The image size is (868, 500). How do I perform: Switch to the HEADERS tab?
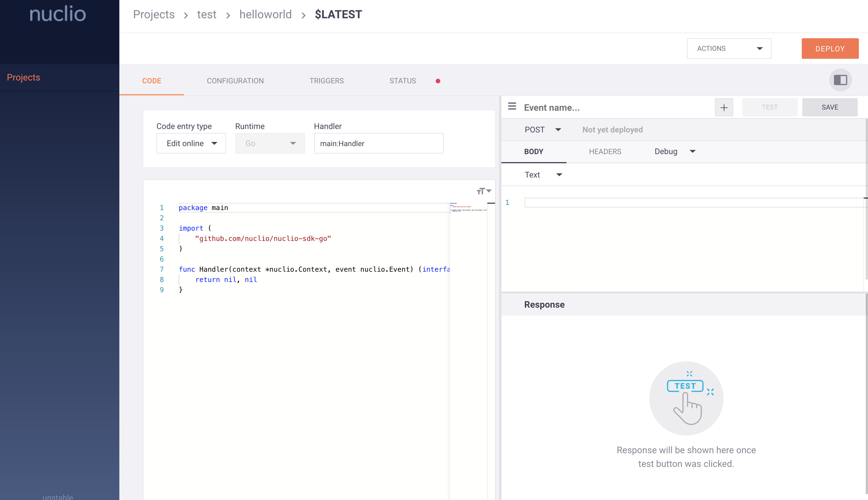[x=605, y=152]
